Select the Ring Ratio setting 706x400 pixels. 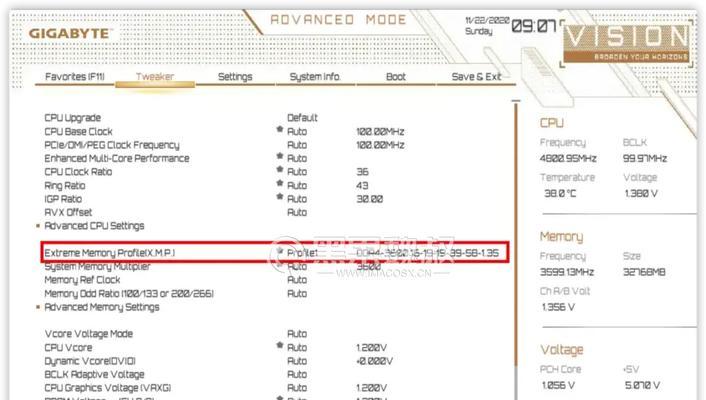(x=65, y=185)
